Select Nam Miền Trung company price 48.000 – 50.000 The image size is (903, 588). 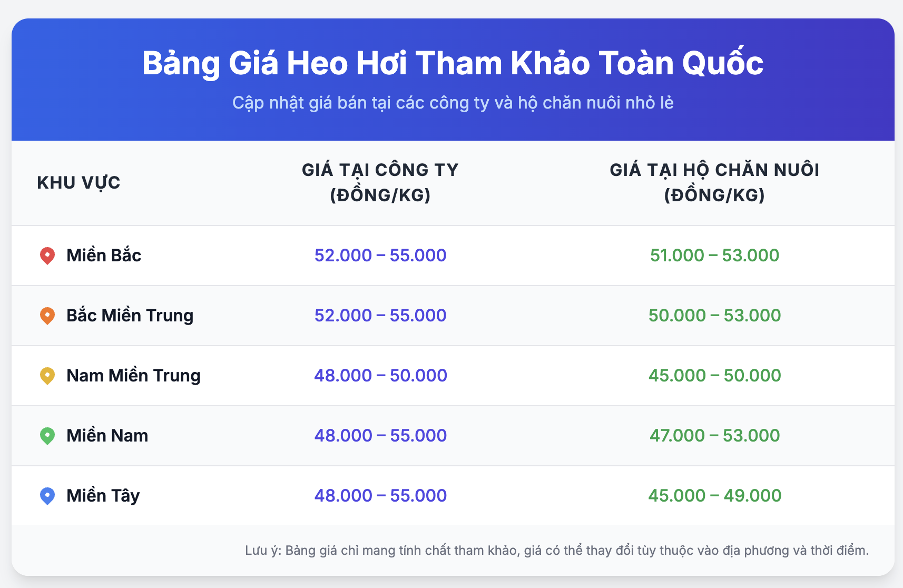(380, 376)
